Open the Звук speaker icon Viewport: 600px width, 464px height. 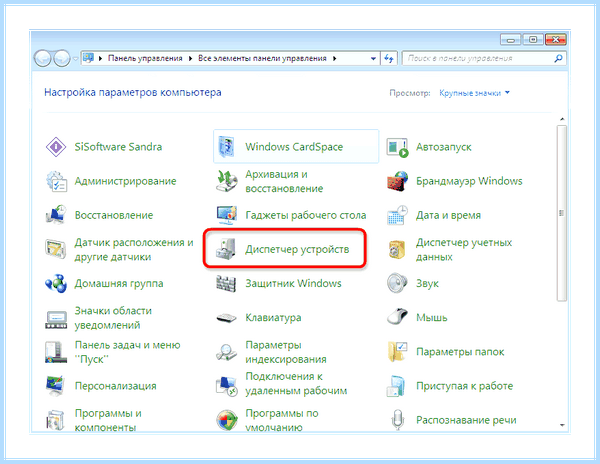[x=397, y=283]
